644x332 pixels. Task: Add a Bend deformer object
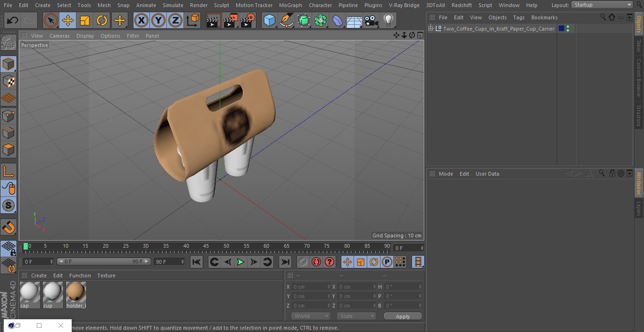point(338,20)
